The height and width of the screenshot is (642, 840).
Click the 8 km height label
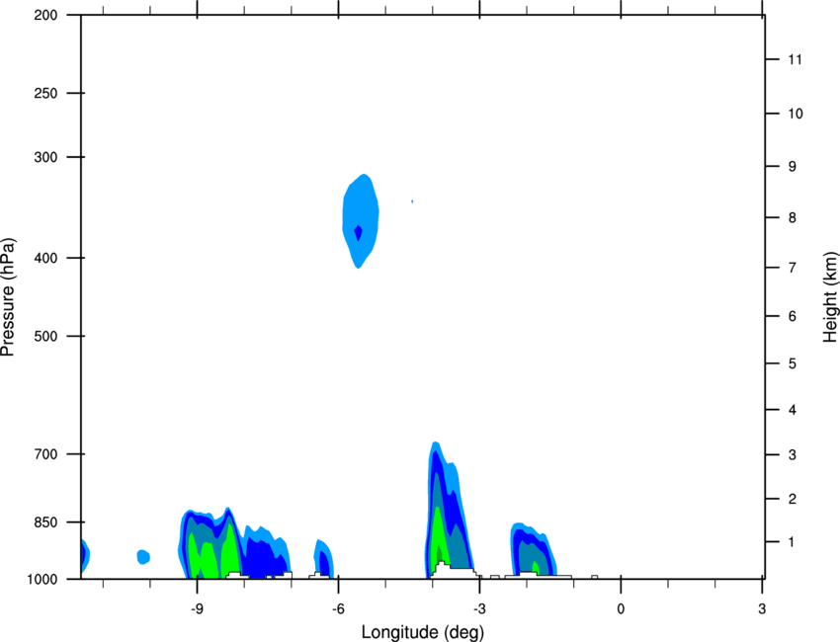coord(793,218)
